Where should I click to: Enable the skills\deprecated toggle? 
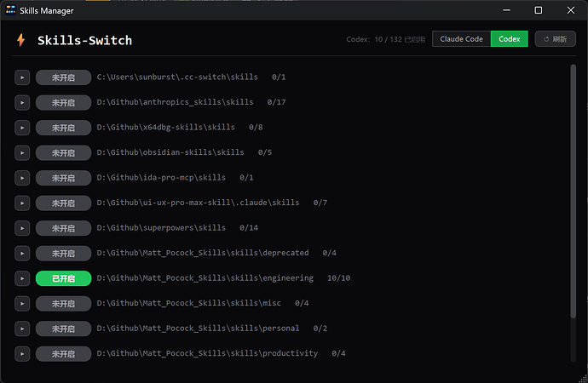tap(63, 253)
